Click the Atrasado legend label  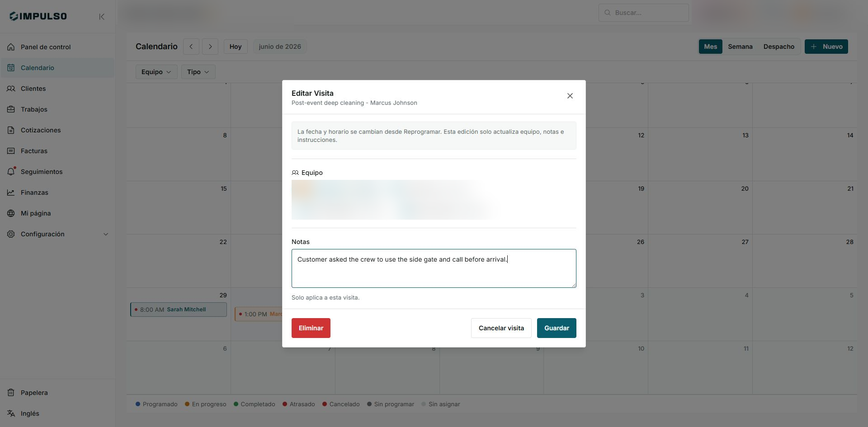[302, 404]
